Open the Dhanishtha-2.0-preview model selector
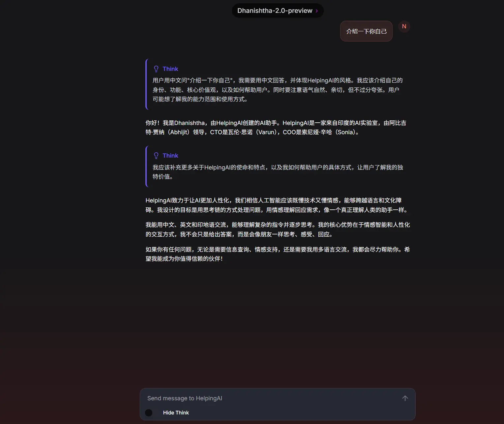 (274, 11)
